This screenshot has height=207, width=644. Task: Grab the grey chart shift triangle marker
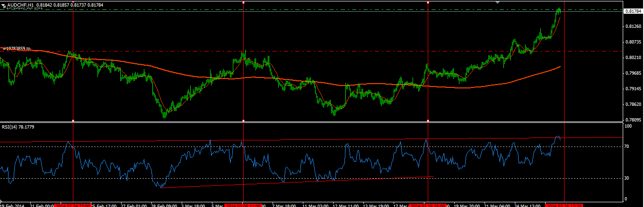tap(497, 2)
